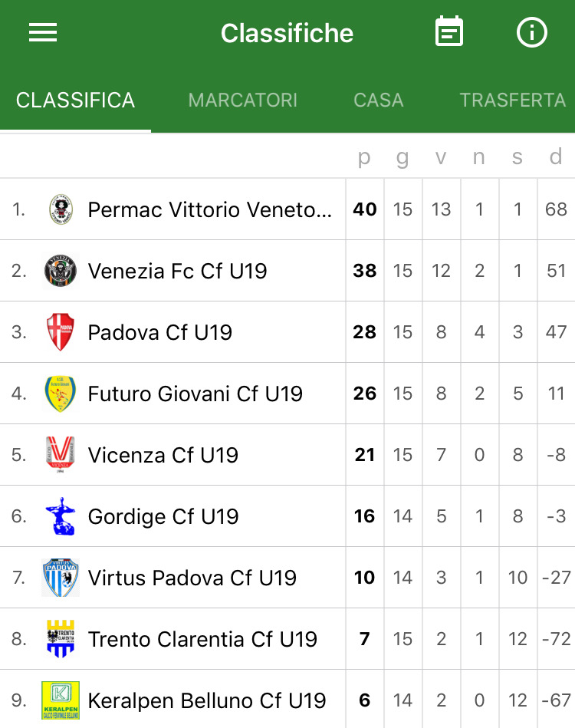Tap the Padova Cf red shield logo
The width and height of the screenshot is (575, 728).
(61, 331)
